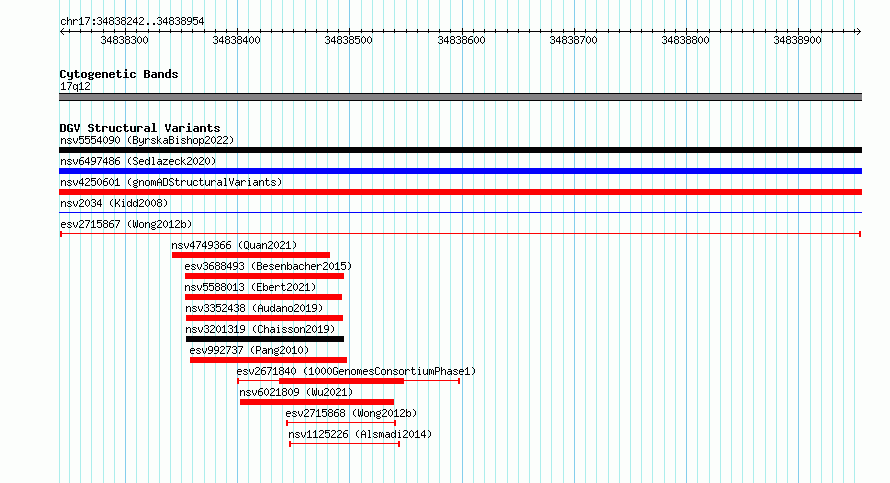Click the ruler's left arrow end
The image size is (890, 483).
click(x=62, y=32)
